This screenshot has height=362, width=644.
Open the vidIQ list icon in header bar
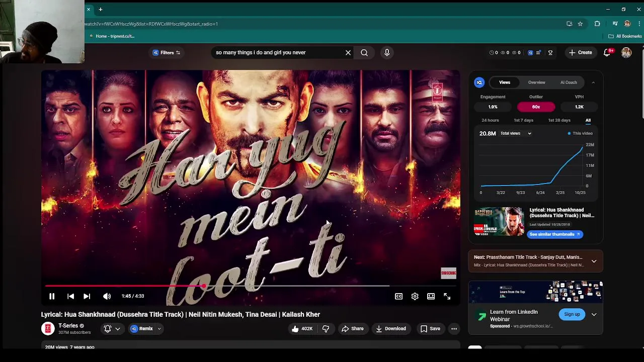coord(538,52)
